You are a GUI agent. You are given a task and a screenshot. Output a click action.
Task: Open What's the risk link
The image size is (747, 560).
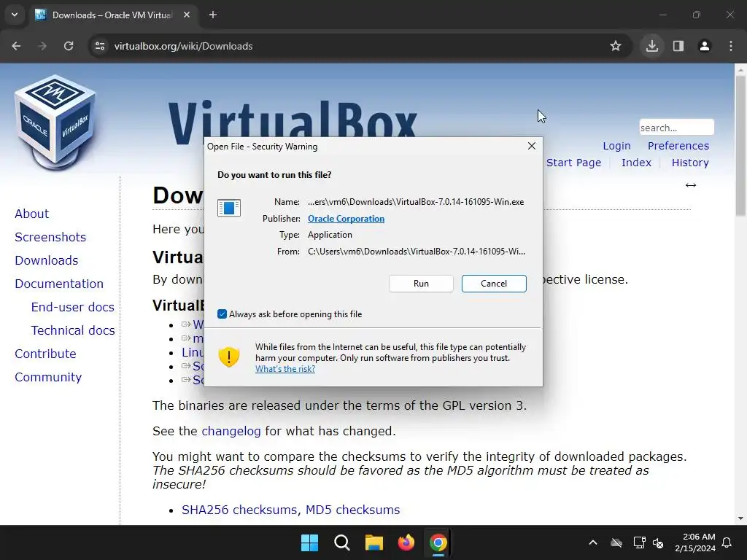(x=285, y=368)
